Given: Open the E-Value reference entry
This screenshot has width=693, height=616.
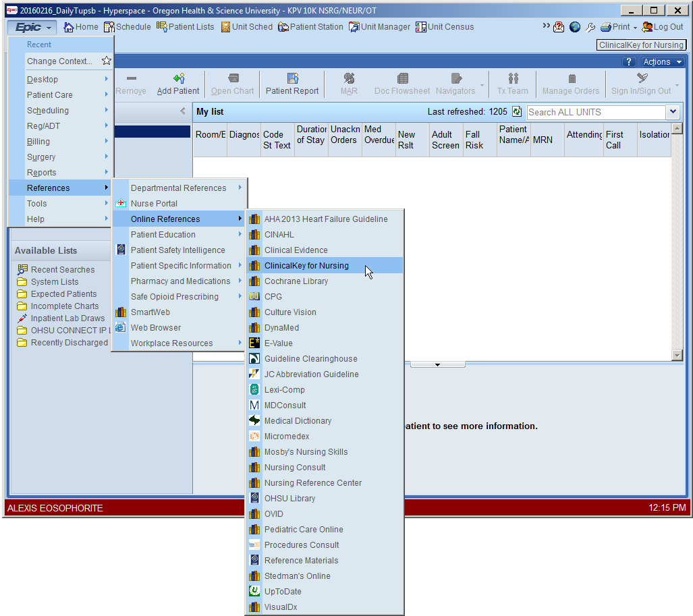Looking at the screenshot, I should click(325, 343).
